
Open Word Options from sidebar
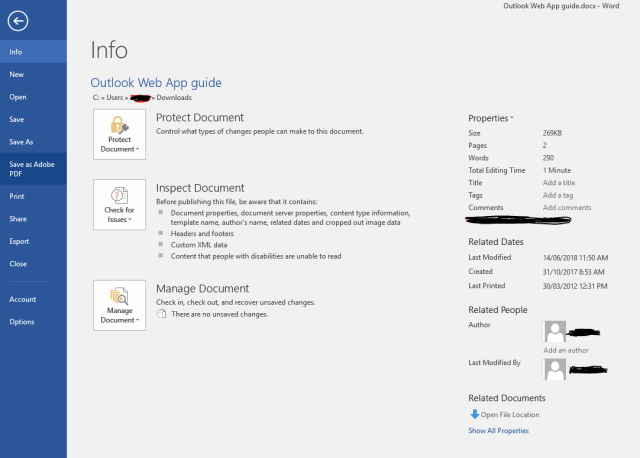(22, 321)
